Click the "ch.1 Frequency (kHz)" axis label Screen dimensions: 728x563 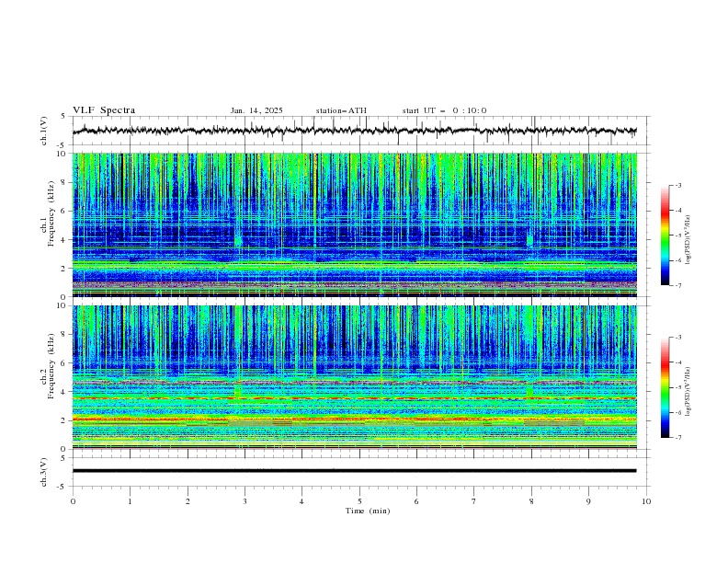pos(48,213)
